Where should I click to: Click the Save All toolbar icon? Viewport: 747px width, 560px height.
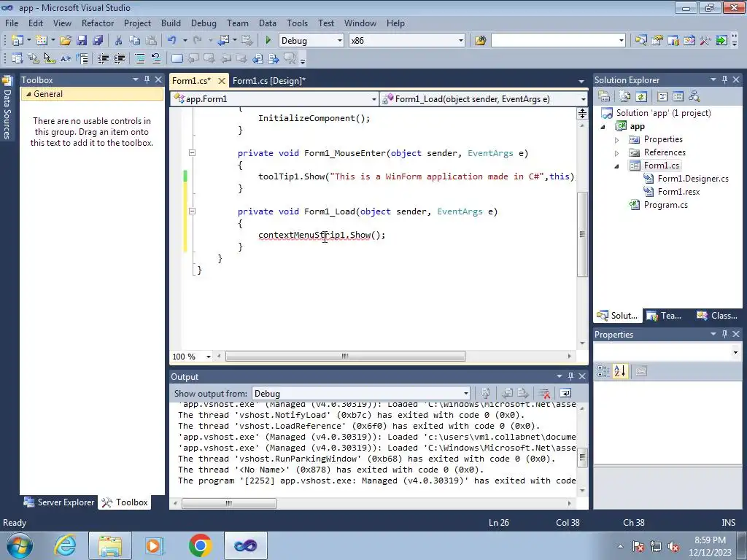(98, 41)
